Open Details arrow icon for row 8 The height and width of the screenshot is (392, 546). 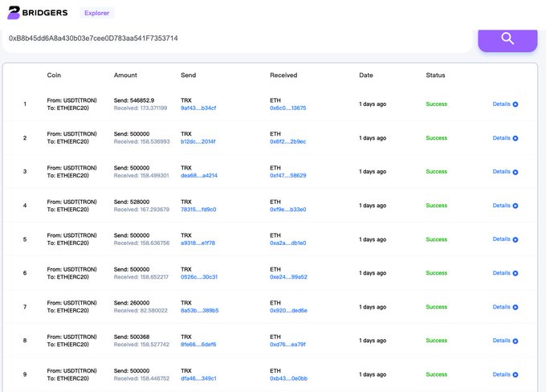click(515, 341)
